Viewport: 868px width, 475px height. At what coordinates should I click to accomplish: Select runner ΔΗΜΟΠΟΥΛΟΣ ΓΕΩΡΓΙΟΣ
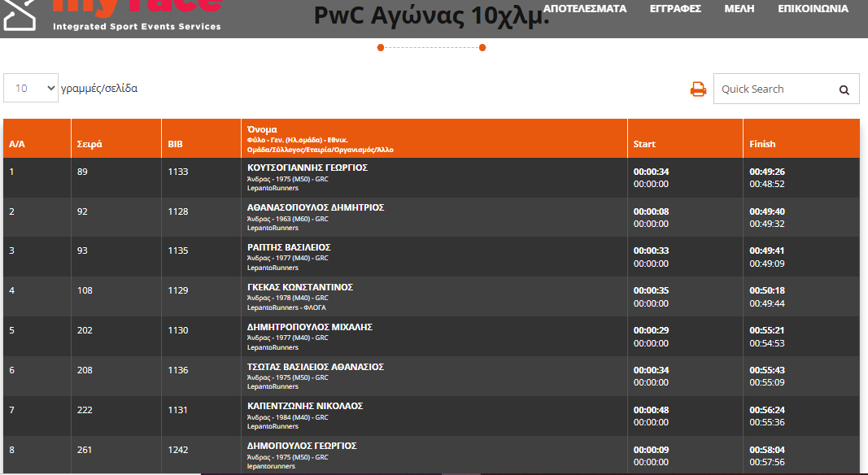[x=302, y=447]
